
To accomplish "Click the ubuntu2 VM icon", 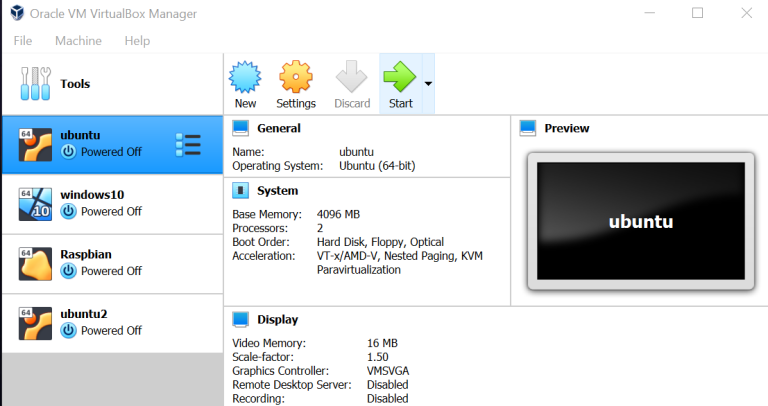I will coord(35,322).
